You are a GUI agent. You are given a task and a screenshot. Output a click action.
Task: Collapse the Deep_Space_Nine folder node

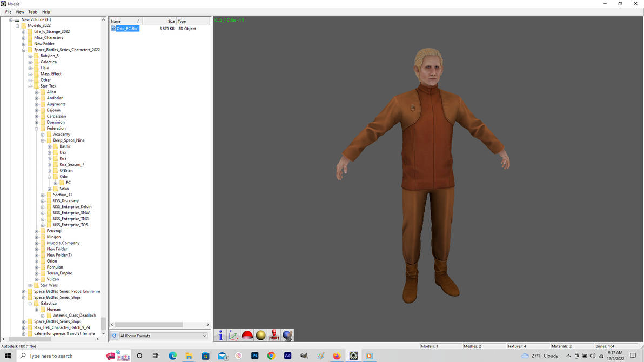tap(43, 140)
